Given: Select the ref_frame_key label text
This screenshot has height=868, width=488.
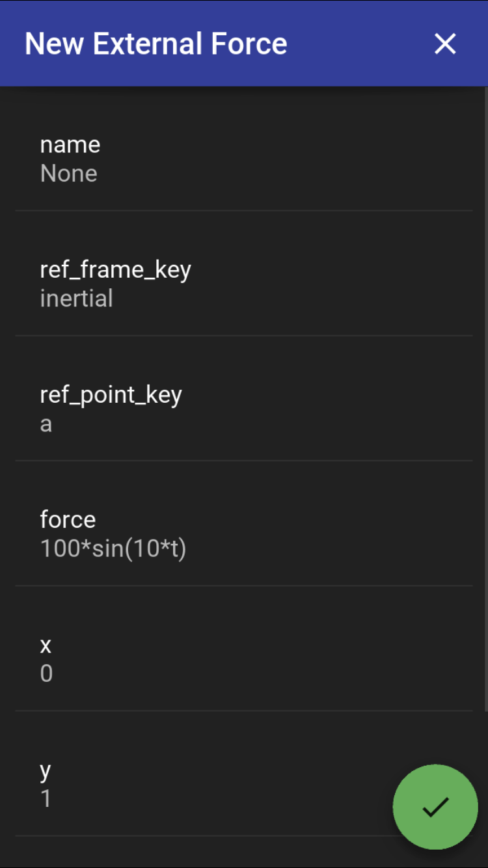Looking at the screenshot, I should (x=116, y=269).
